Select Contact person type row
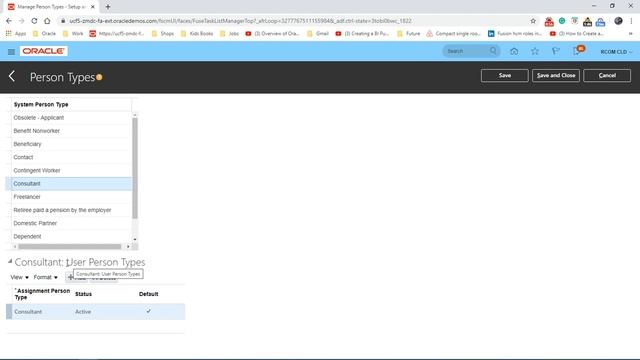Screen dimensions: 640x360 point(69,157)
